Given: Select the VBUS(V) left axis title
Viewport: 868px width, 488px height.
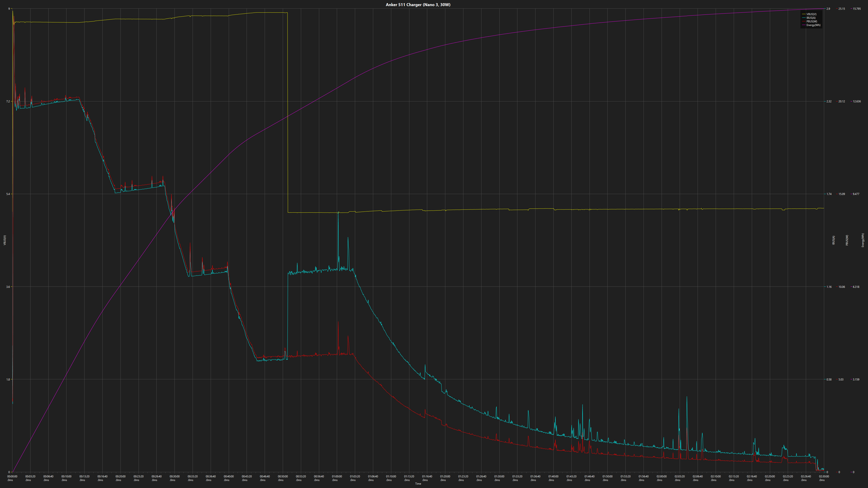Looking at the screenshot, I should [5, 240].
